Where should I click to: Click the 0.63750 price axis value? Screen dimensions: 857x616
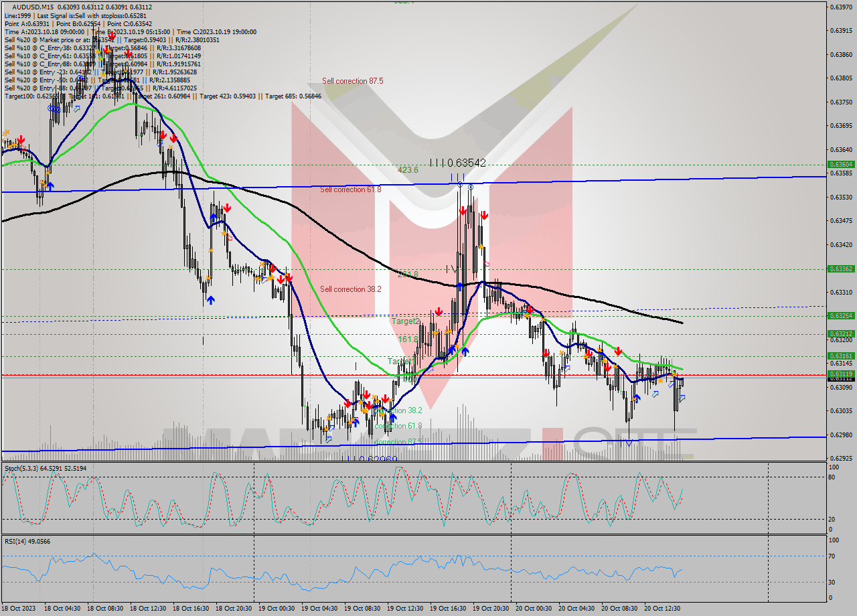point(841,102)
